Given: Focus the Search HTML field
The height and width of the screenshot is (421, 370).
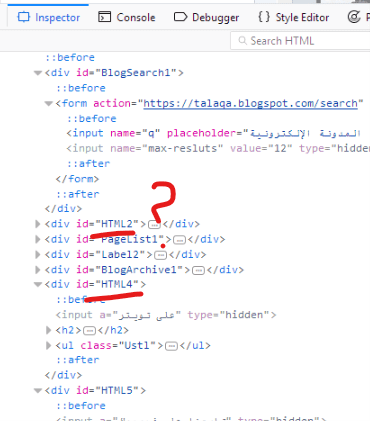Looking at the screenshot, I should click(300, 41).
